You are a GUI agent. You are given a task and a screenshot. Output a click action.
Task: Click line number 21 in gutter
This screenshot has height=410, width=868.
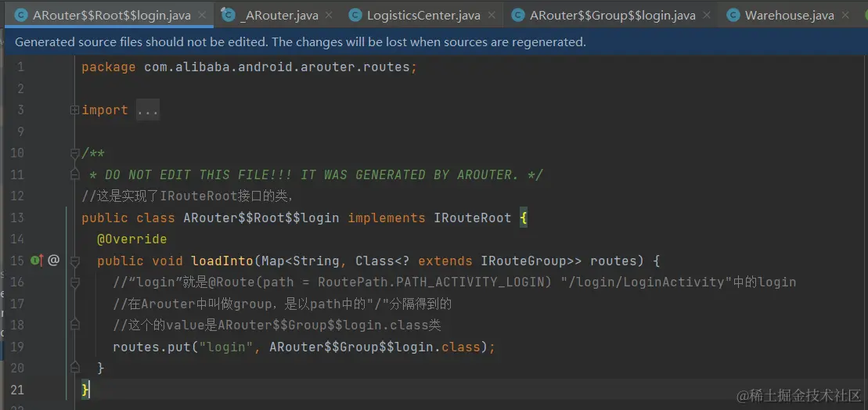18,390
